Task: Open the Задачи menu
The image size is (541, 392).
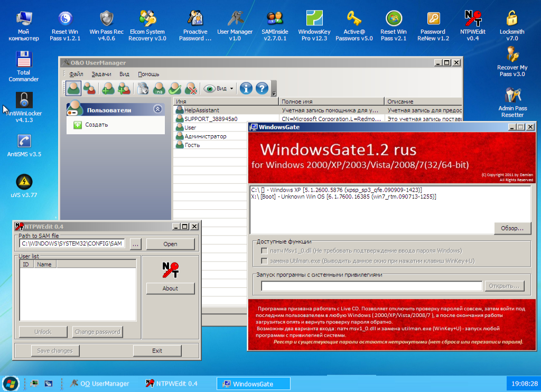Action: click(x=101, y=74)
